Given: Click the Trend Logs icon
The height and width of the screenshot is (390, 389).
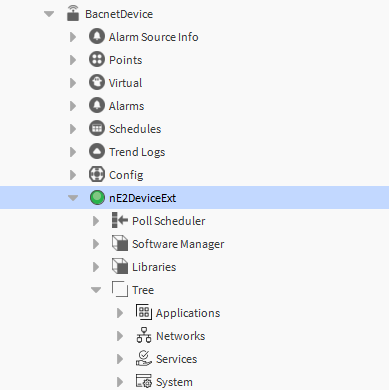Looking at the screenshot, I should click(97, 151).
